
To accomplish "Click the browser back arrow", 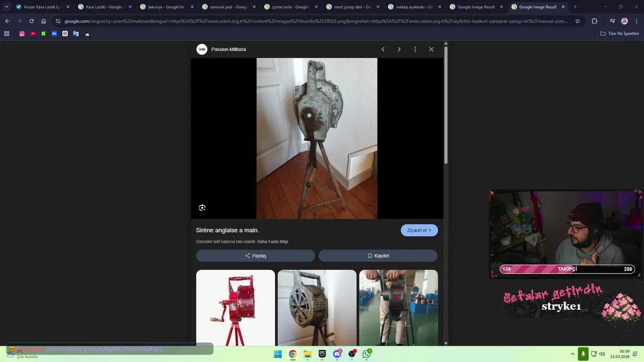I will [x=7, y=21].
